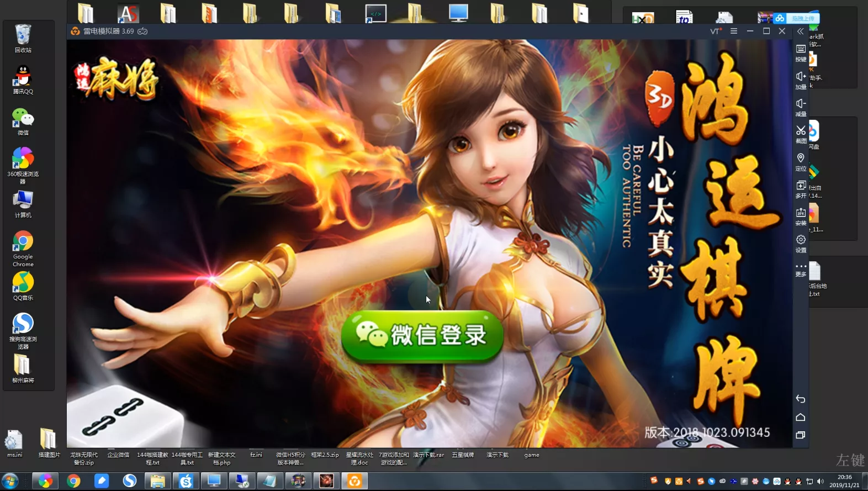Open the 多开 multi-instance tool
This screenshot has width=868, height=491.
(x=801, y=189)
